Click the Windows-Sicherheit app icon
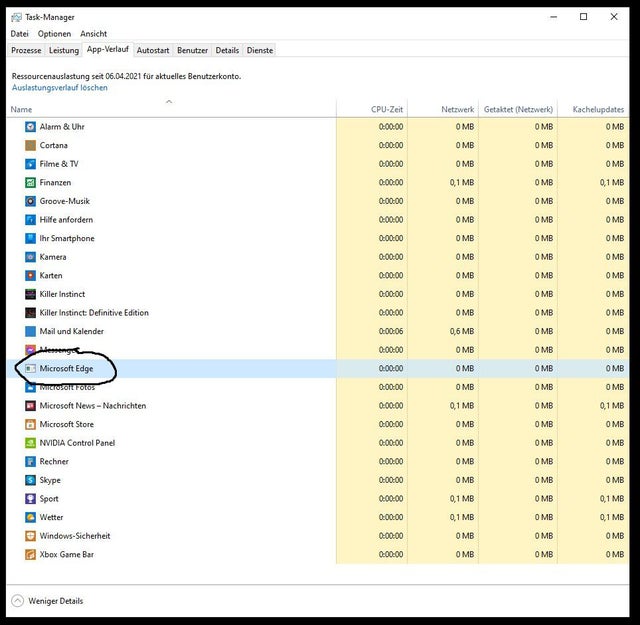This screenshot has height=625, width=640. coord(30,536)
